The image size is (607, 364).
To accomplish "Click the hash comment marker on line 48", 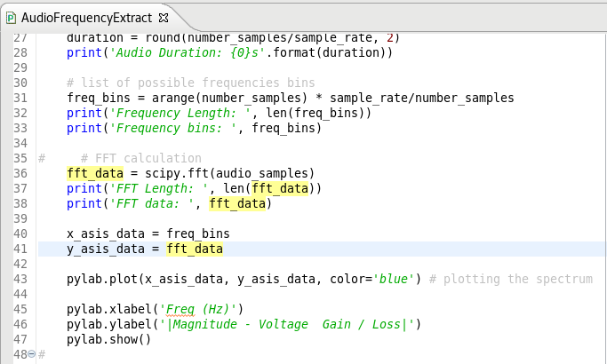I will tap(42, 354).
